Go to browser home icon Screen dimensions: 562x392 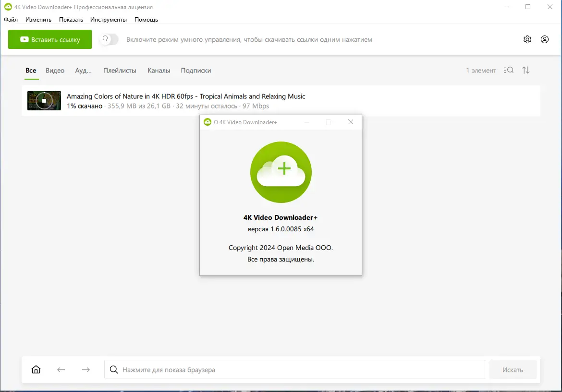36,369
